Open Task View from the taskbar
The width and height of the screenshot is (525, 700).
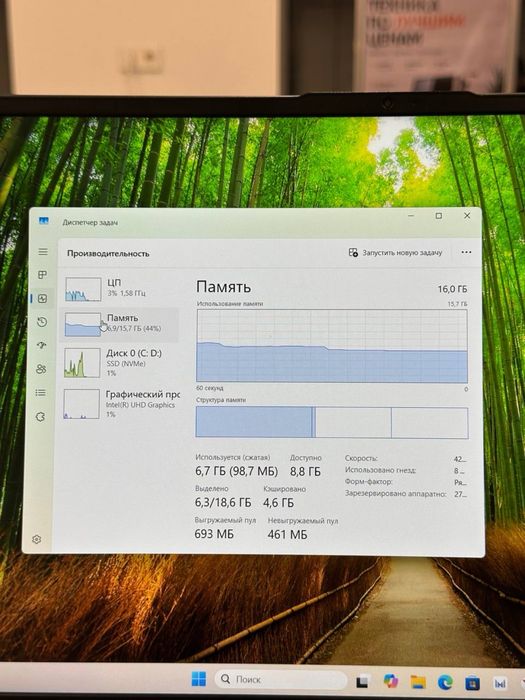362,681
